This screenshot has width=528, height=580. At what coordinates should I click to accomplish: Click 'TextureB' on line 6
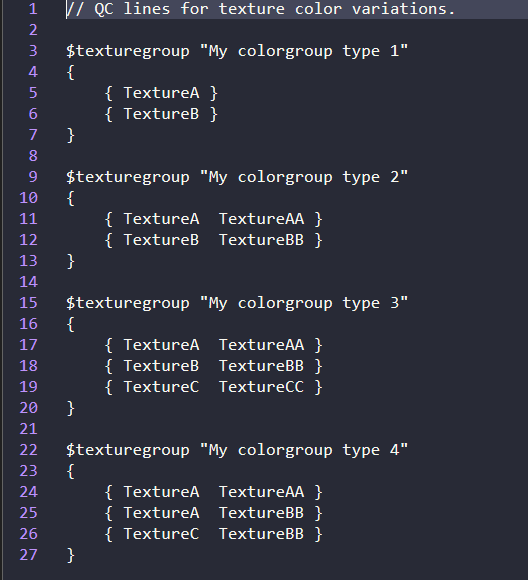click(x=161, y=114)
